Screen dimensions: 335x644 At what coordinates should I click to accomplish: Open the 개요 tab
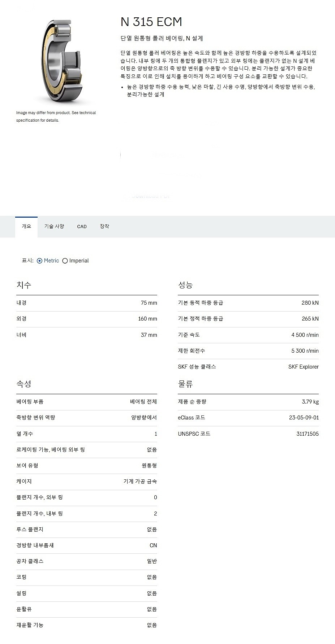(26, 227)
